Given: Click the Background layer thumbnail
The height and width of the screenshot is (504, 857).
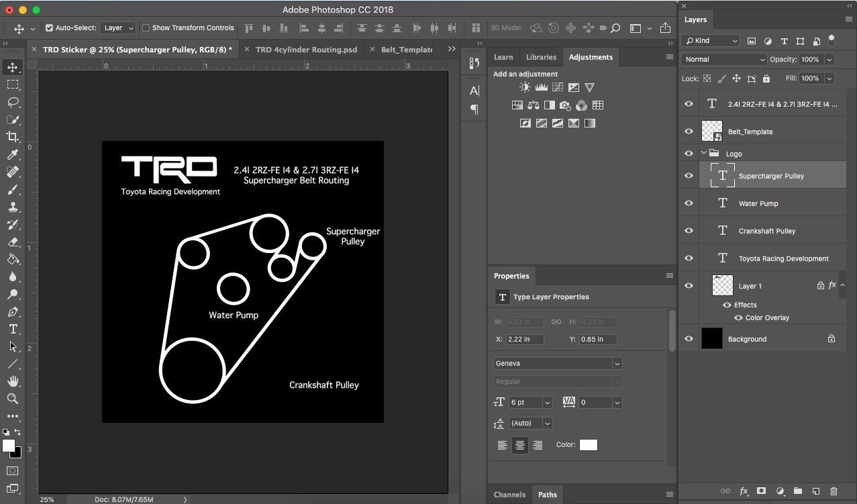Looking at the screenshot, I should point(711,339).
